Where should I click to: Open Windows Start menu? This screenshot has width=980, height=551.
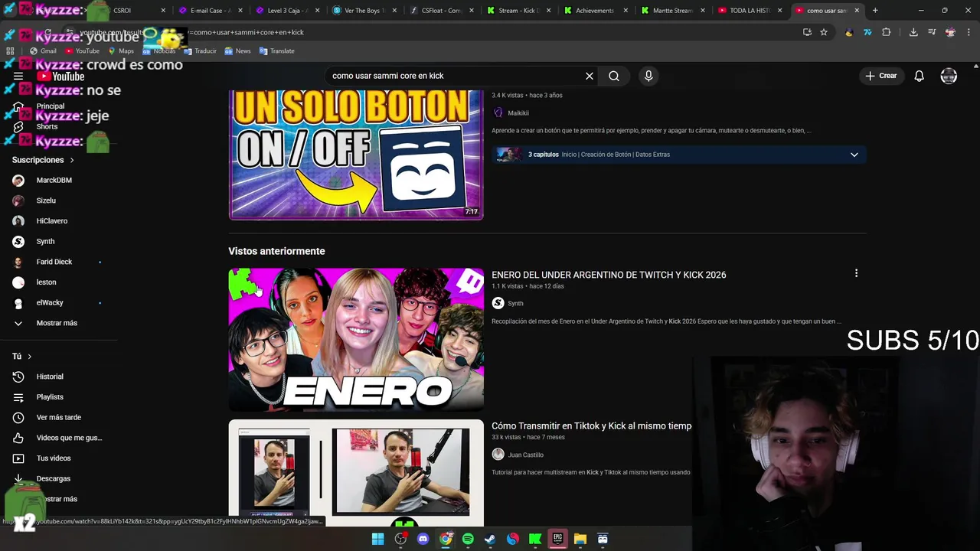point(377,539)
